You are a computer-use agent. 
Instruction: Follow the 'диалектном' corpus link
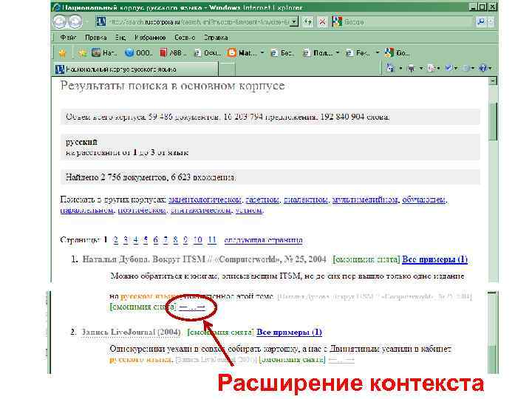point(306,199)
